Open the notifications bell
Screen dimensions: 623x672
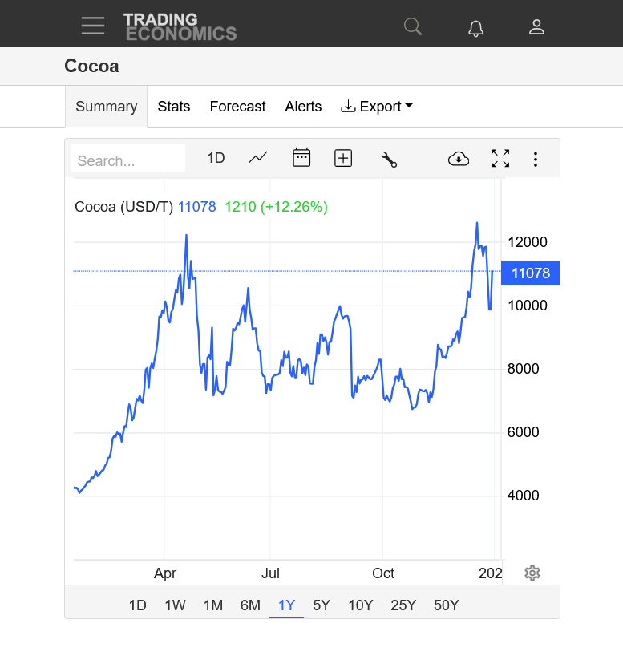click(475, 28)
